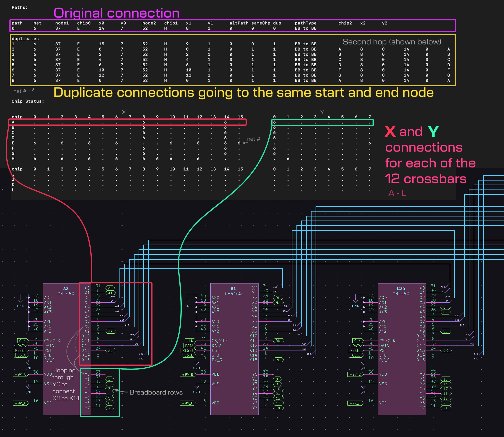Select the B1 chip title
The width and height of the screenshot is (504, 437).
(233, 288)
